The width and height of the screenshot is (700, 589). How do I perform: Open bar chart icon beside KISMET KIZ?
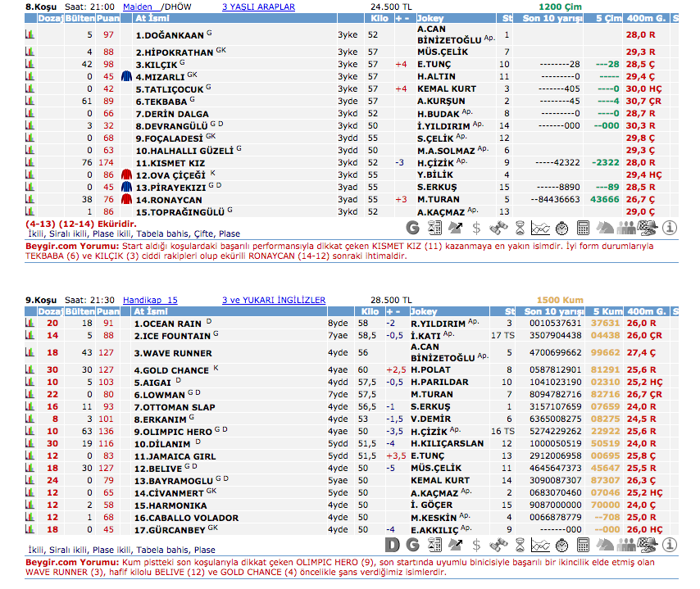coord(30,162)
